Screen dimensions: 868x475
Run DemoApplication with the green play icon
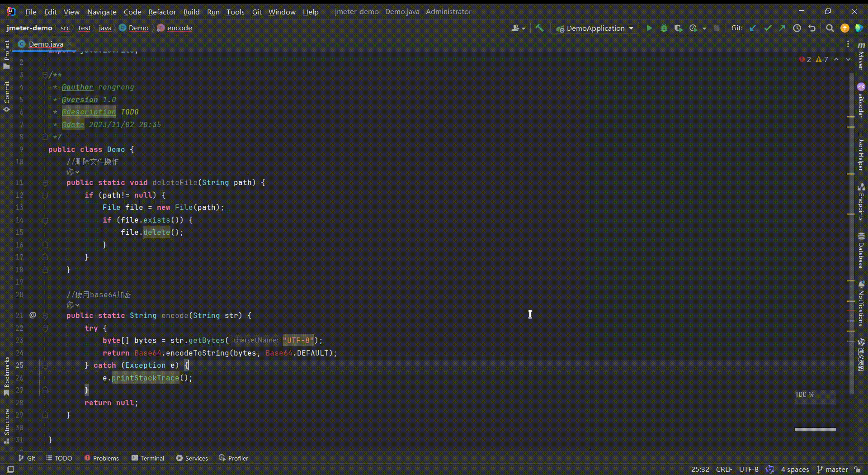[649, 28]
